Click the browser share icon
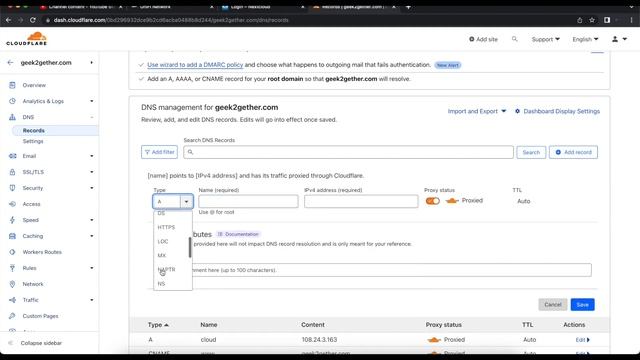Screen dimensions: 640x360 pyautogui.click(x=580, y=20)
